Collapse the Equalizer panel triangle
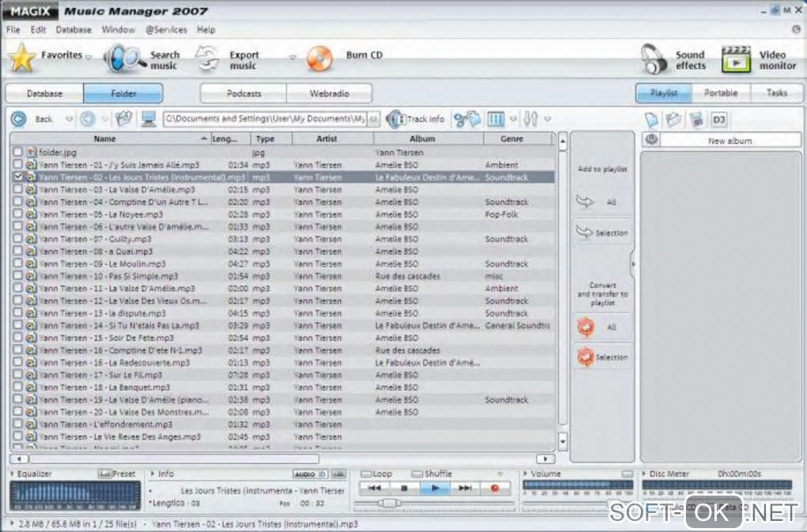The height and width of the screenshot is (532, 807). [13, 474]
